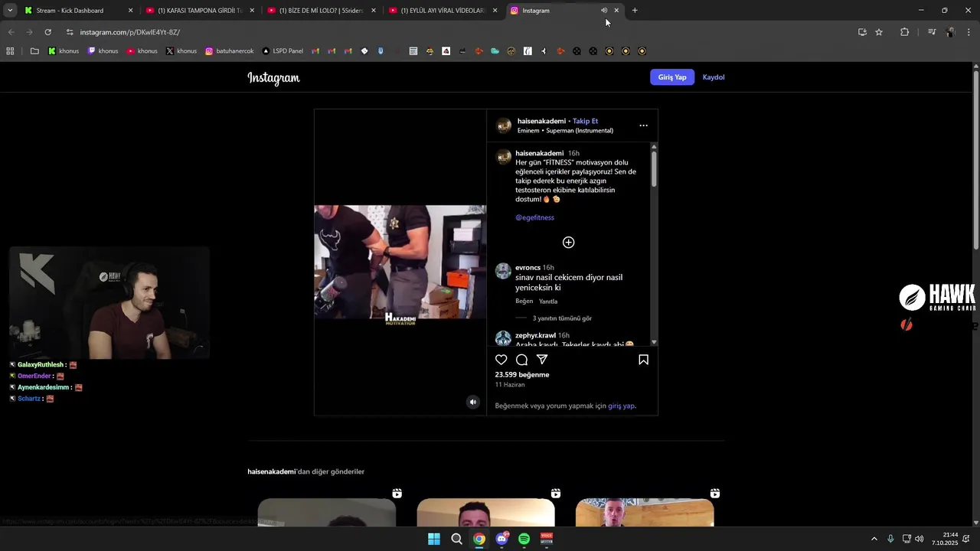Image resolution: width=980 pixels, height=551 pixels.
Task: Open the apps grid in bookmarks bar
Action: click(x=10, y=51)
